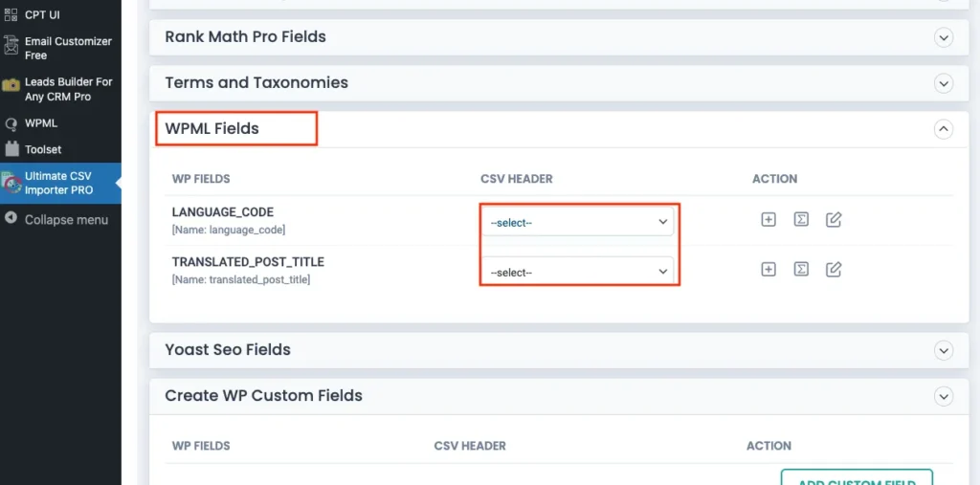Click the plus icon for TRANSLATED_POST_TITLE row
This screenshot has height=485, width=980.
click(768, 270)
